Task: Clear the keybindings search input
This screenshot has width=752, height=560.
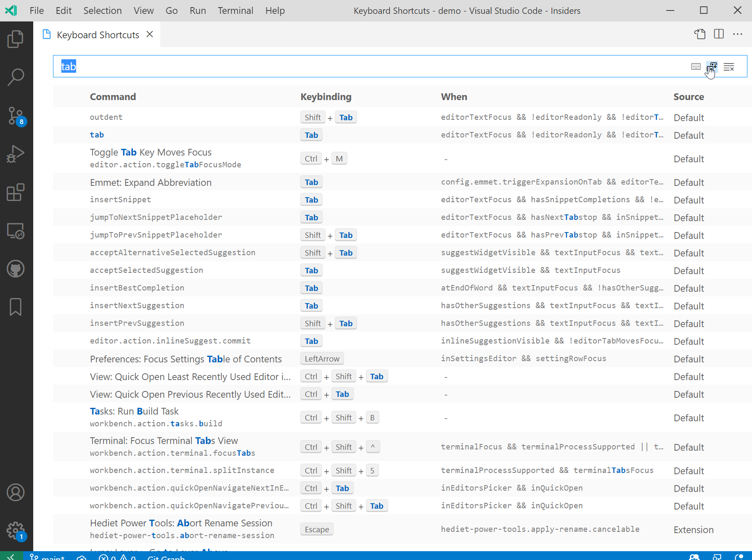Action: pos(729,66)
